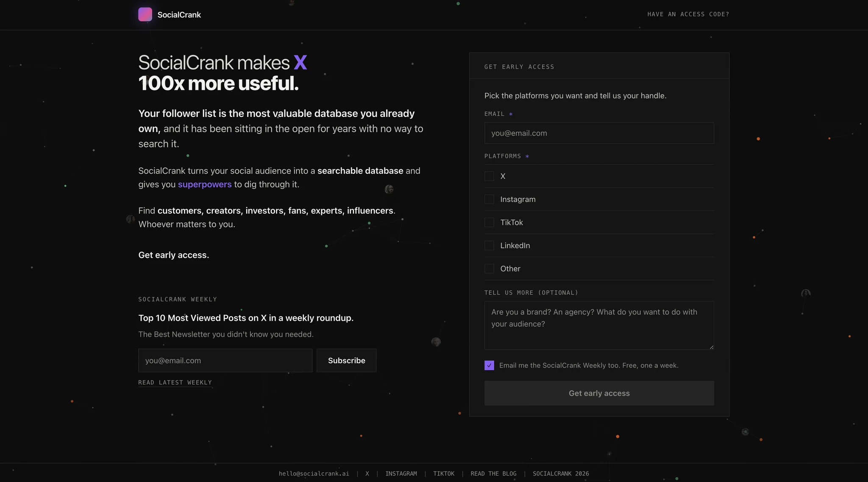Image resolution: width=868 pixels, height=482 pixels.
Task: Open the Read Latest Weekly link
Action: tap(175, 382)
